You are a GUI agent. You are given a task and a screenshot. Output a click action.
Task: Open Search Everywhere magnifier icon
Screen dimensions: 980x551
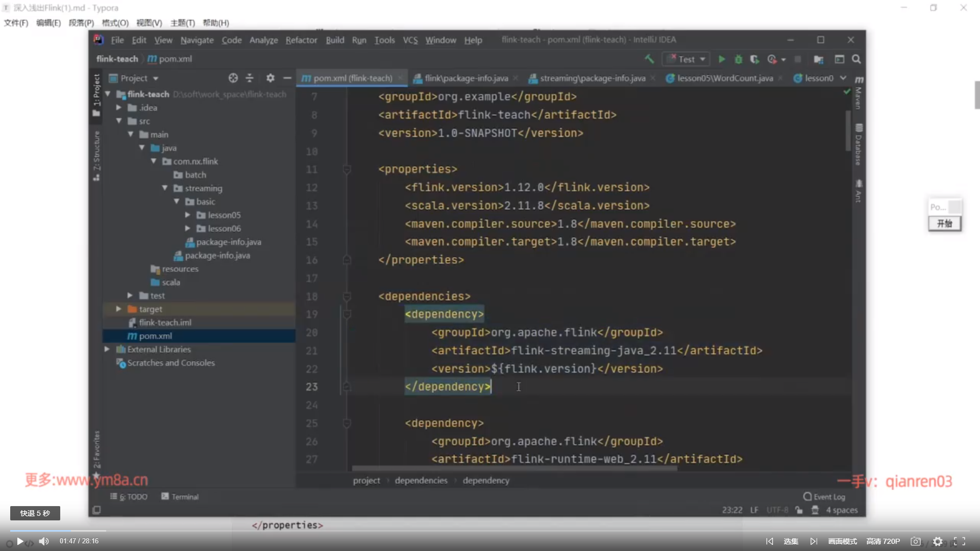click(x=856, y=59)
